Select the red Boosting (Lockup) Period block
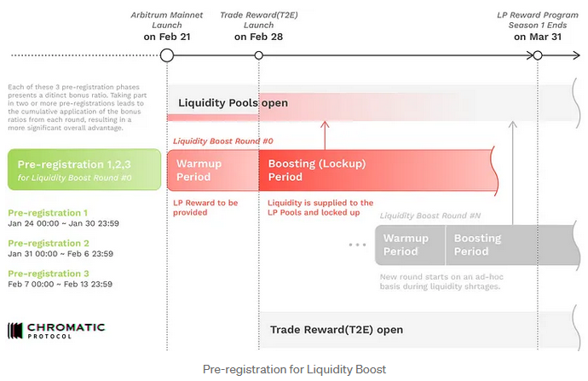Screen dimensions: 588x381 point(375,170)
